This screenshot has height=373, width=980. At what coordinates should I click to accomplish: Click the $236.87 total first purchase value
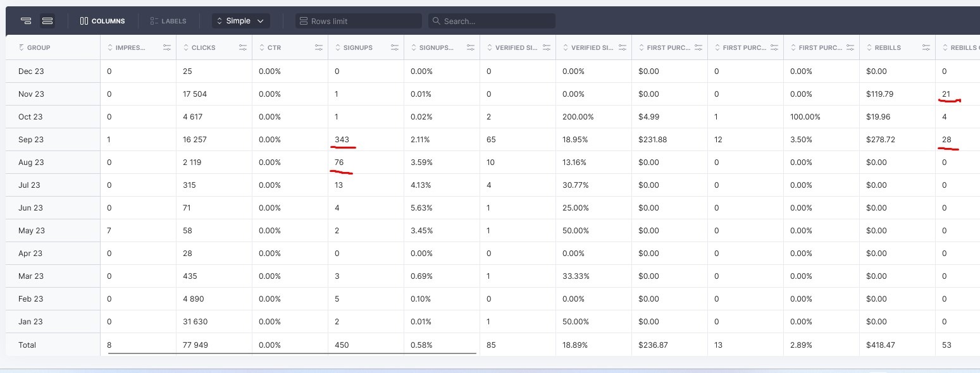(653, 345)
